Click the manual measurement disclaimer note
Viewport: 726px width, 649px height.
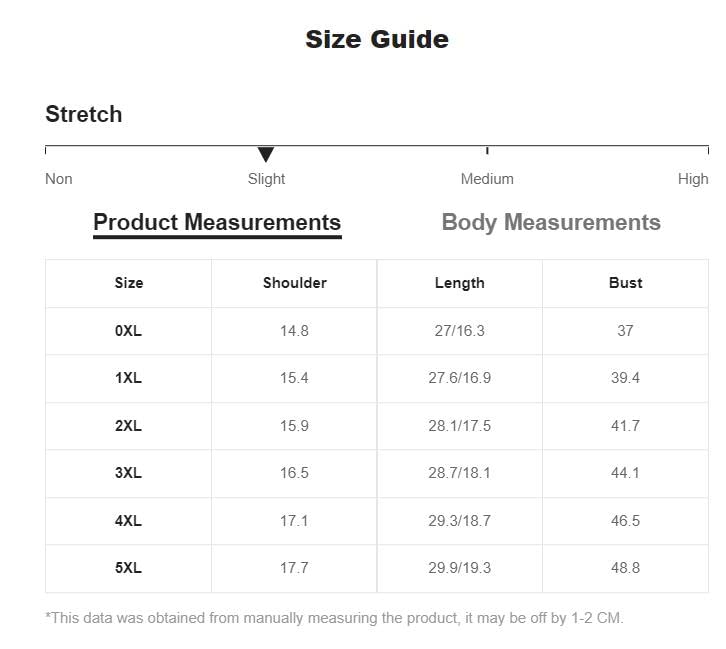[x=334, y=618]
